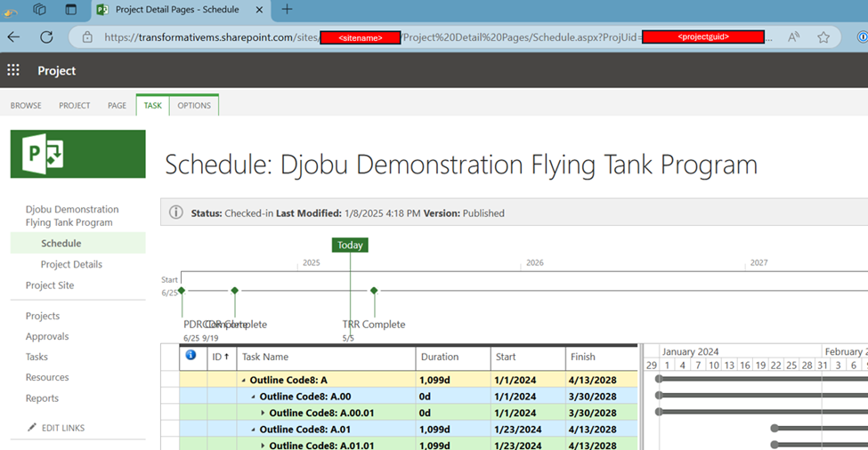Open the Schedule navigation link
Viewport: 868px width, 450px height.
coord(61,244)
